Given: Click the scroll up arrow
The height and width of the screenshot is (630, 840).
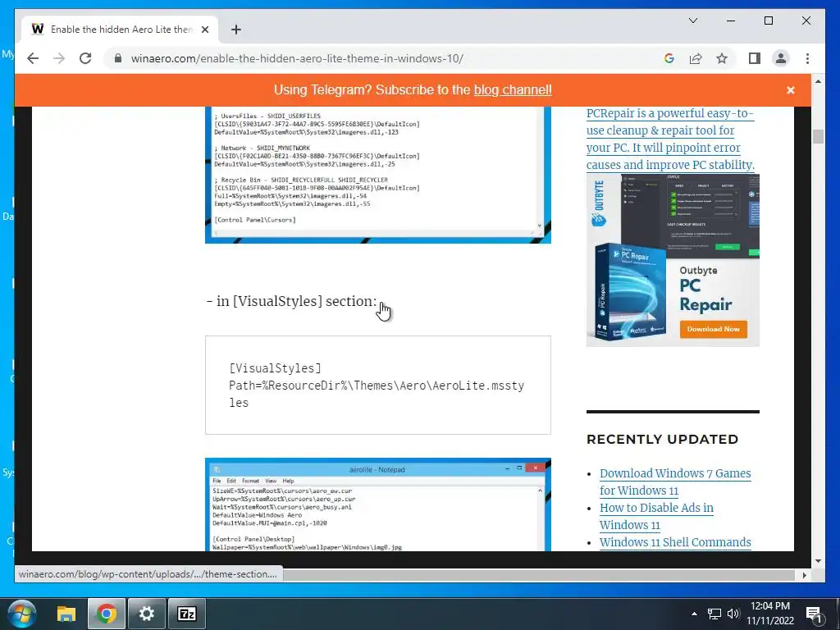Looking at the screenshot, I should [818, 81].
